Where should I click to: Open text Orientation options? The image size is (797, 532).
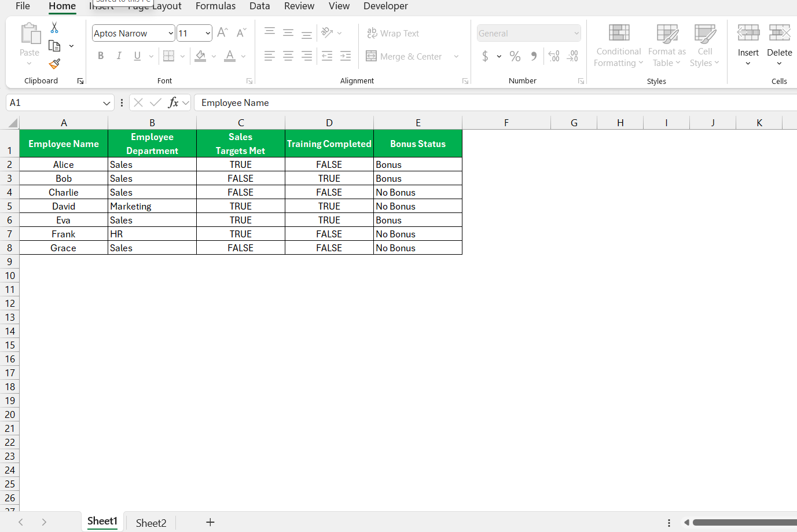tap(328, 32)
